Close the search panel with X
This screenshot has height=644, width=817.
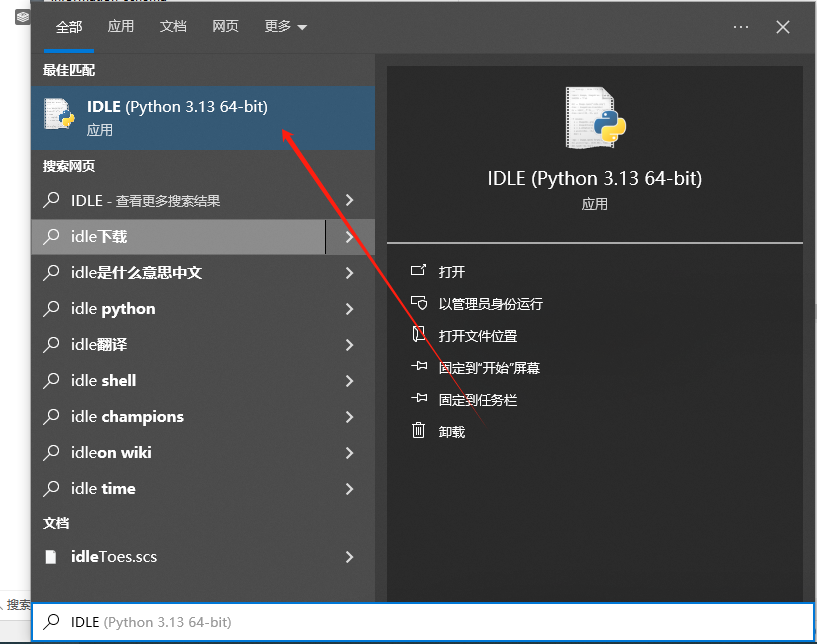[x=783, y=27]
